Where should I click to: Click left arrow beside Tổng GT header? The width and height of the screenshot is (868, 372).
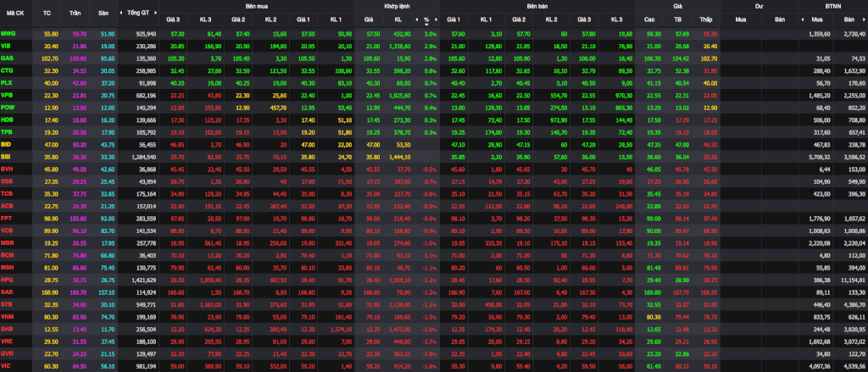click(x=121, y=12)
